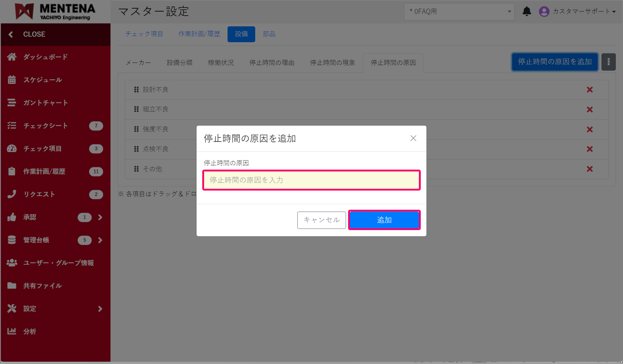The height and width of the screenshot is (364, 623).
Task: Select the 停止時間の現象 sub-tab
Action: (x=332, y=63)
